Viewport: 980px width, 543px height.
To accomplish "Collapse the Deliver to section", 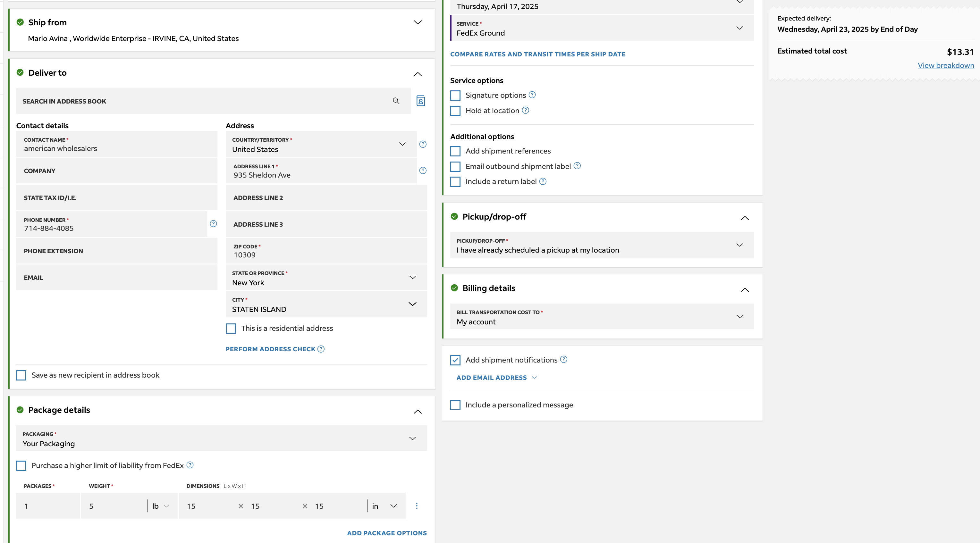I will coord(418,74).
